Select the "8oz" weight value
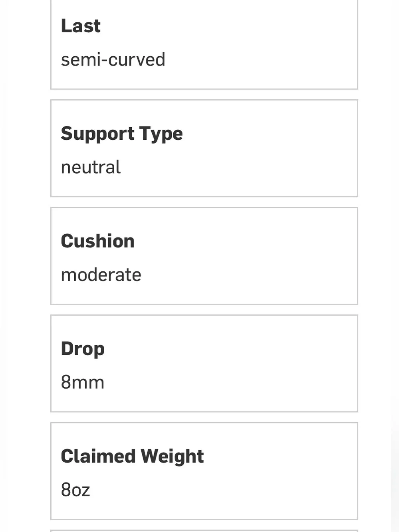This screenshot has width=399, height=532. tap(75, 490)
